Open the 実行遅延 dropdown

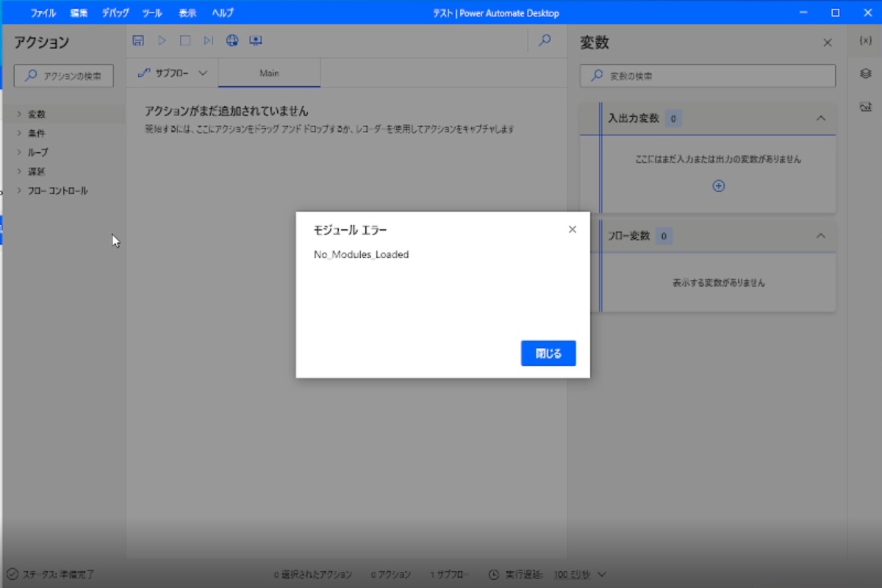point(601,574)
